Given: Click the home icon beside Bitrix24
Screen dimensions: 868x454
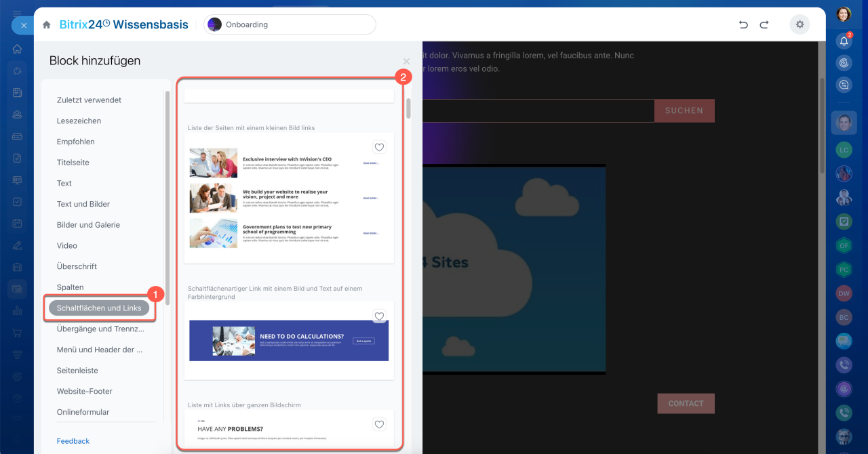Looking at the screenshot, I should 47,25.
